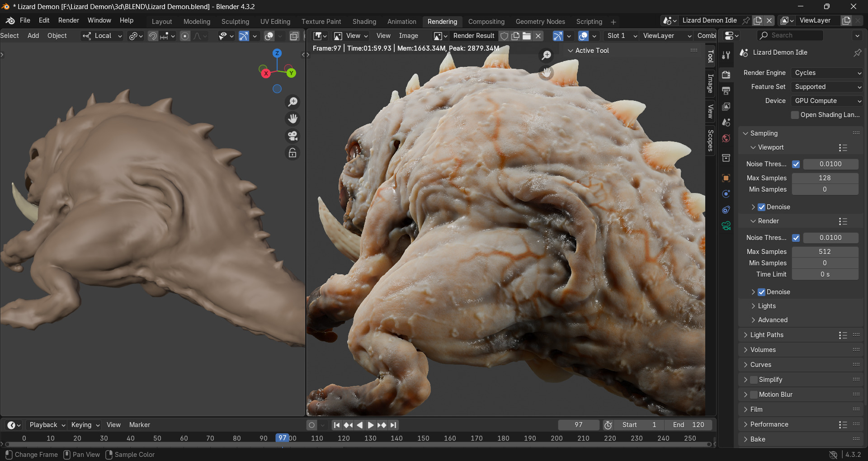Create new scene copy of Lizard Demon Idle
This screenshot has width=868, height=461.
pyautogui.click(x=758, y=20)
